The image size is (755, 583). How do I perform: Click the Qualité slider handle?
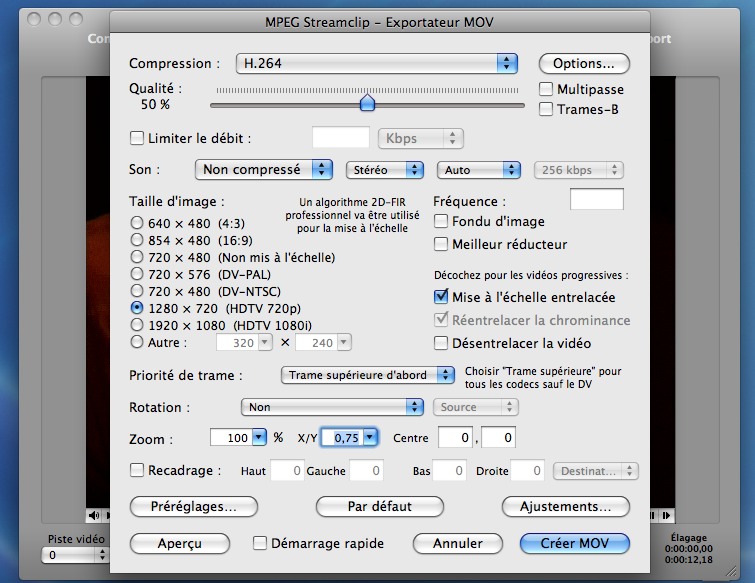pyautogui.click(x=367, y=103)
